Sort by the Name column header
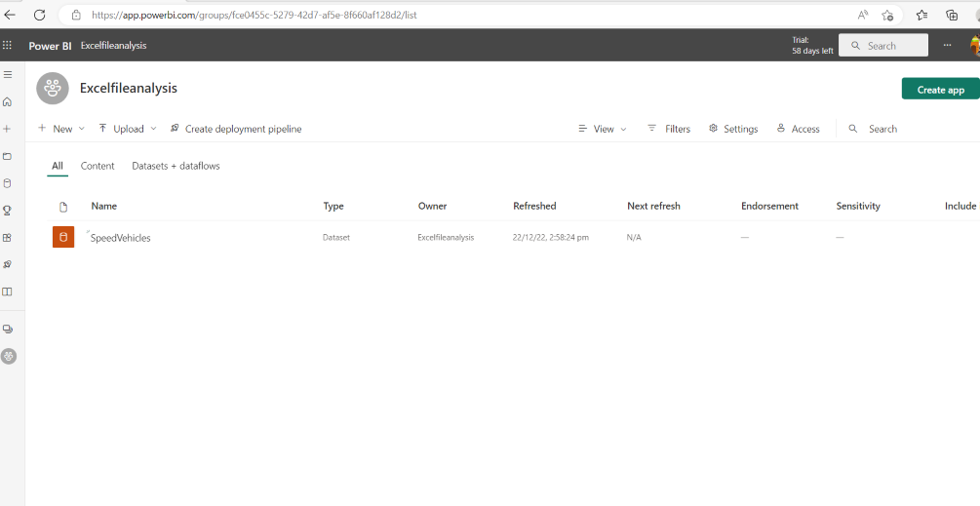The image size is (980, 506). (x=103, y=206)
